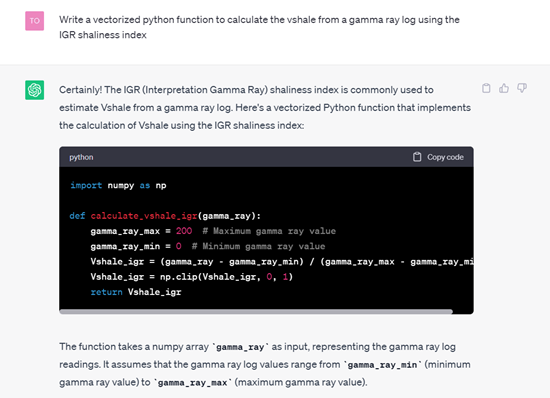Image resolution: width=550 pixels, height=398 pixels.
Task: Click the calculate_vshale_igr function name
Action: tap(144, 216)
